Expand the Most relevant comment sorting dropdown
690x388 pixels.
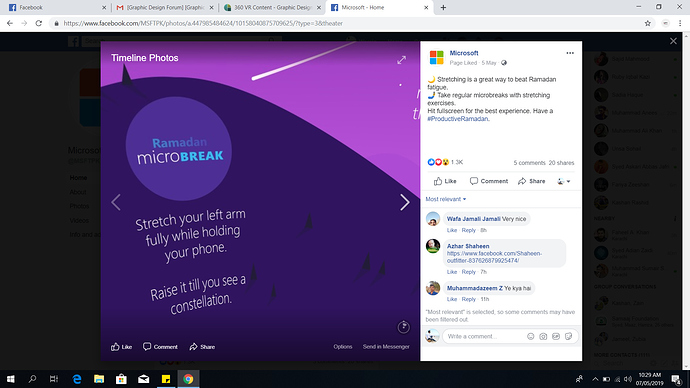[445, 199]
